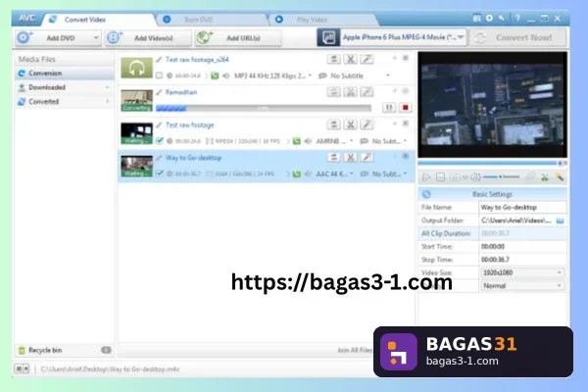Click the convert-arrows icon for Test raw footage_x264
Screen dimensions: 588x392
click(x=333, y=59)
